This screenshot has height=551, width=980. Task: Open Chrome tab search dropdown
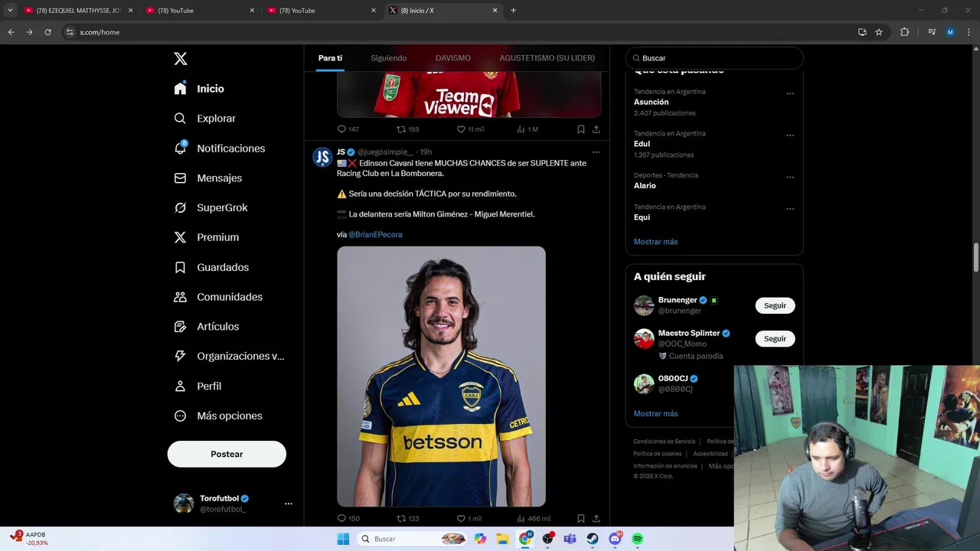(10, 11)
